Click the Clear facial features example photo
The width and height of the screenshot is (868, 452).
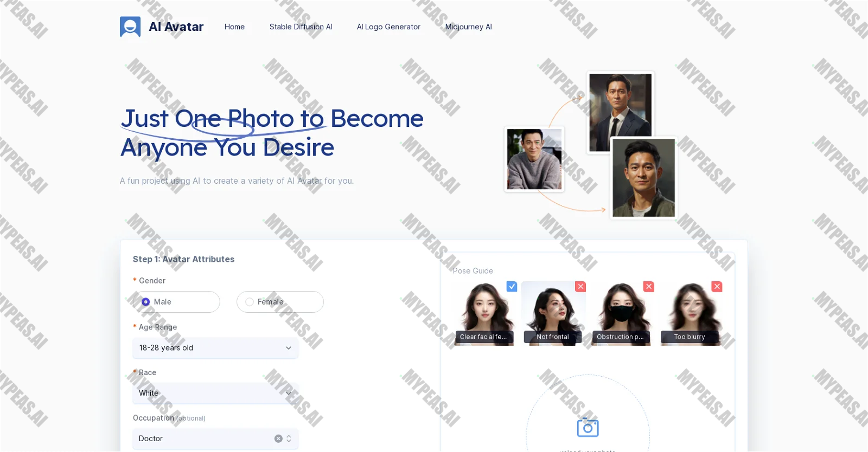tap(484, 313)
